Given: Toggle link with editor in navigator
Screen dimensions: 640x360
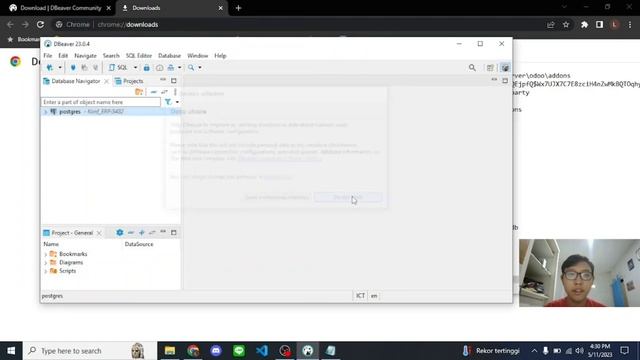Looking at the screenshot, I should coord(164,92).
